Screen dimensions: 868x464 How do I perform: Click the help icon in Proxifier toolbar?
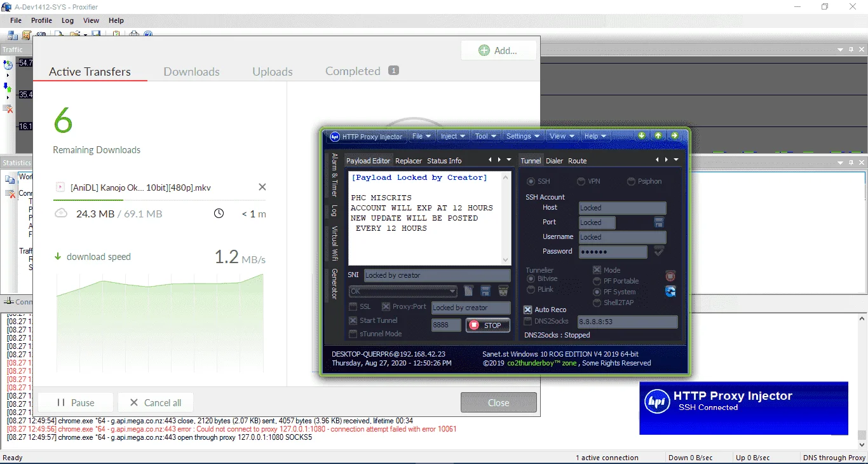click(x=148, y=34)
